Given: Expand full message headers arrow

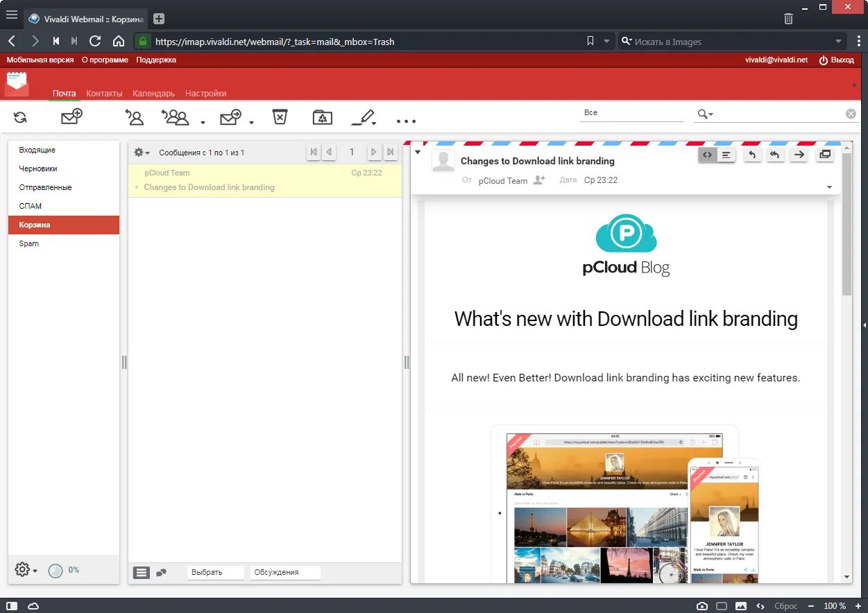Looking at the screenshot, I should [x=830, y=188].
